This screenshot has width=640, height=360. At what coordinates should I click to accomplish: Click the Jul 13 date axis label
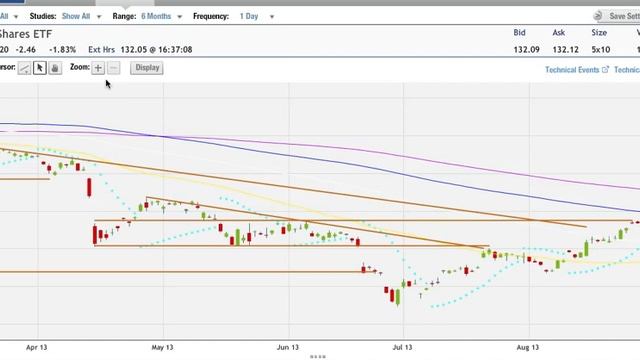click(402, 347)
